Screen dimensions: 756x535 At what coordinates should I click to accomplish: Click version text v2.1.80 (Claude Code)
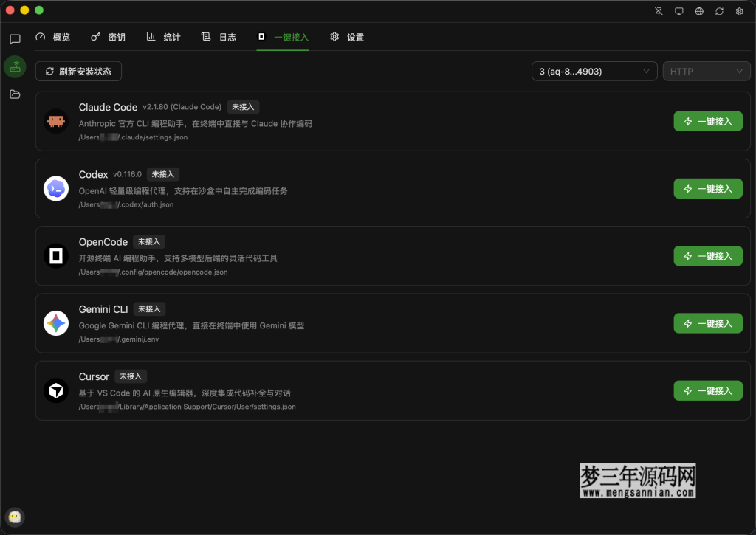coord(182,107)
